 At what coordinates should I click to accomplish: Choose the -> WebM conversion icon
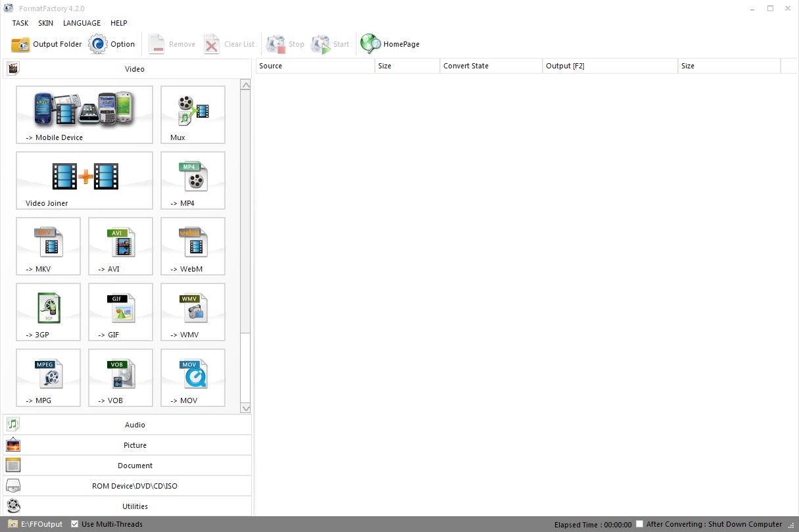click(193, 246)
